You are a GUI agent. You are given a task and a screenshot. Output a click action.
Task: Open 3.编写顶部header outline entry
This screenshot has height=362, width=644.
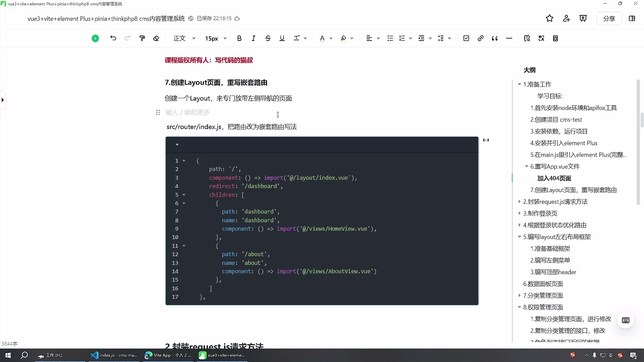[x=553, y=272]
